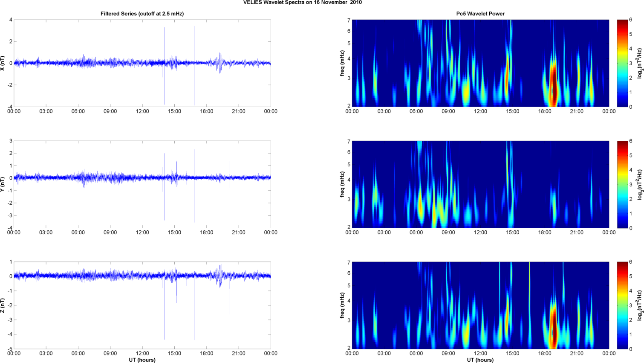Click the '3' tick atop the Y (nT) axis

(x=11, y=141)
